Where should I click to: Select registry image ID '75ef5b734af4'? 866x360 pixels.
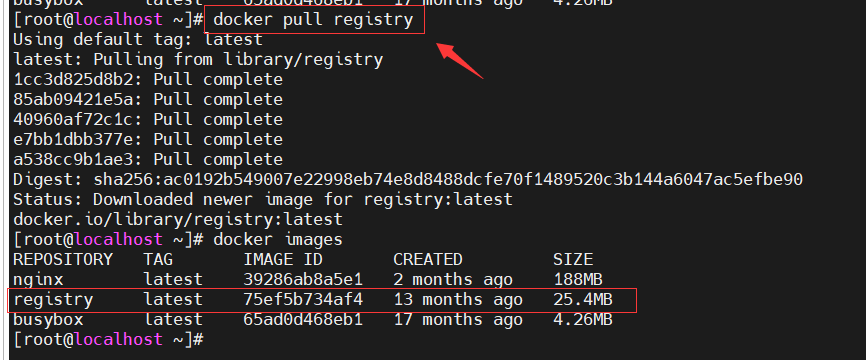pyautogui.click(x=303, y=300)
